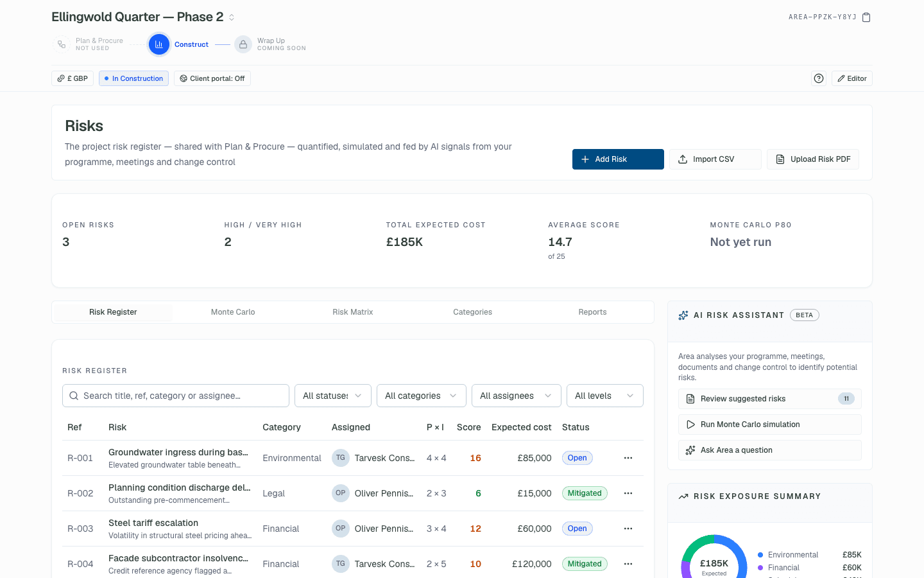The width and height of the screenshot is (924, 578).
Task: Click the BETA badge
Action: click(804, 315)
